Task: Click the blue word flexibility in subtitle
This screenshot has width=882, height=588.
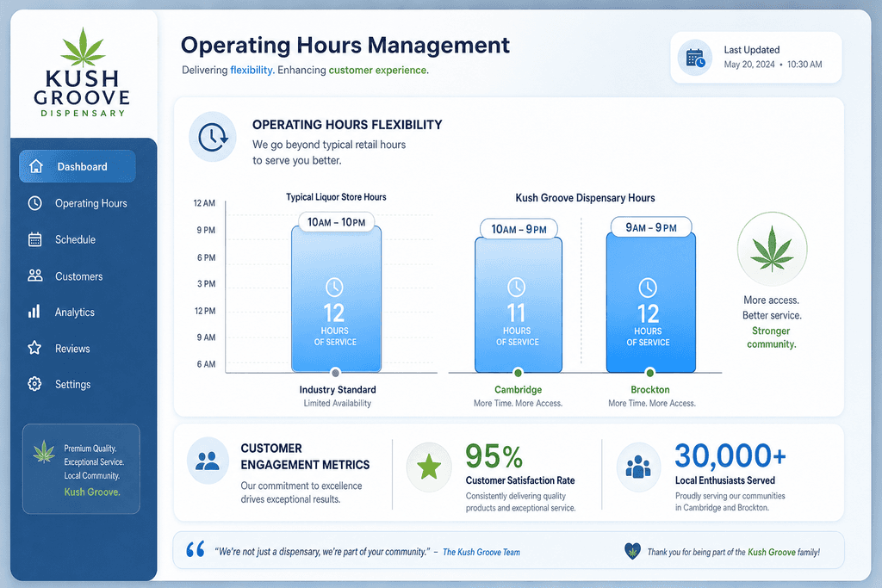Action: pos(252,71)
